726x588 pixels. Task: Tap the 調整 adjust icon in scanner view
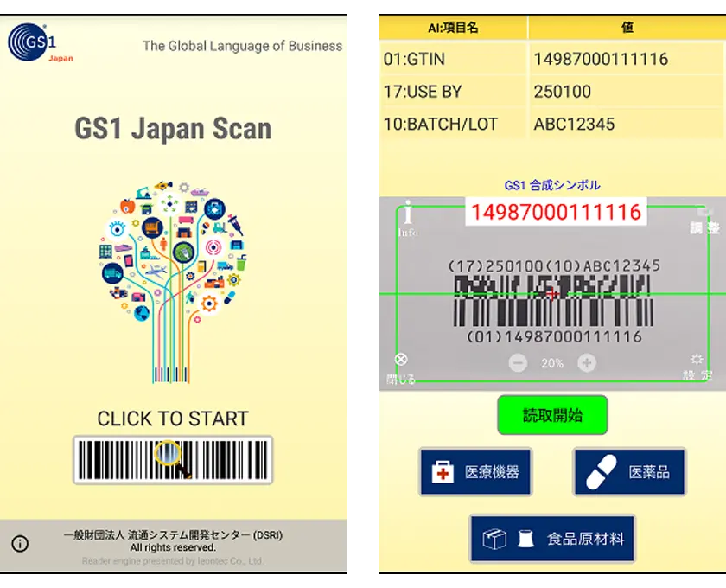(x=704, y=220)
